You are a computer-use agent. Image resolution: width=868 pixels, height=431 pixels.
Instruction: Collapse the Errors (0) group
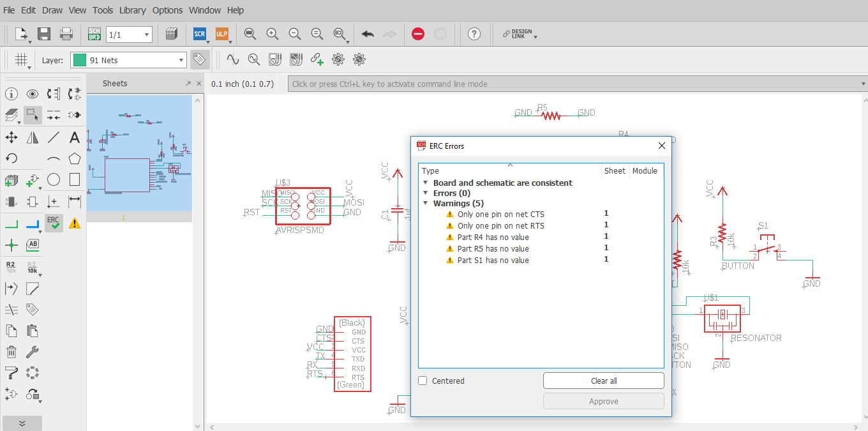[426, 193]
